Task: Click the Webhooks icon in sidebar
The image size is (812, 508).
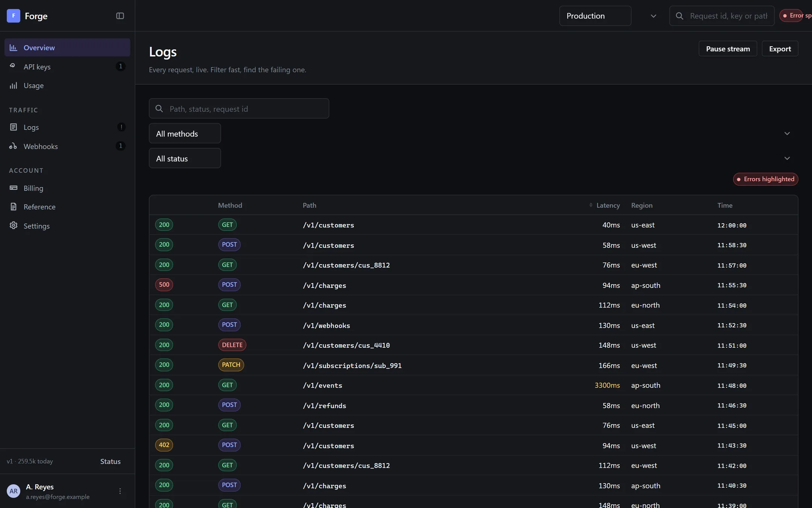Action: 13,146
